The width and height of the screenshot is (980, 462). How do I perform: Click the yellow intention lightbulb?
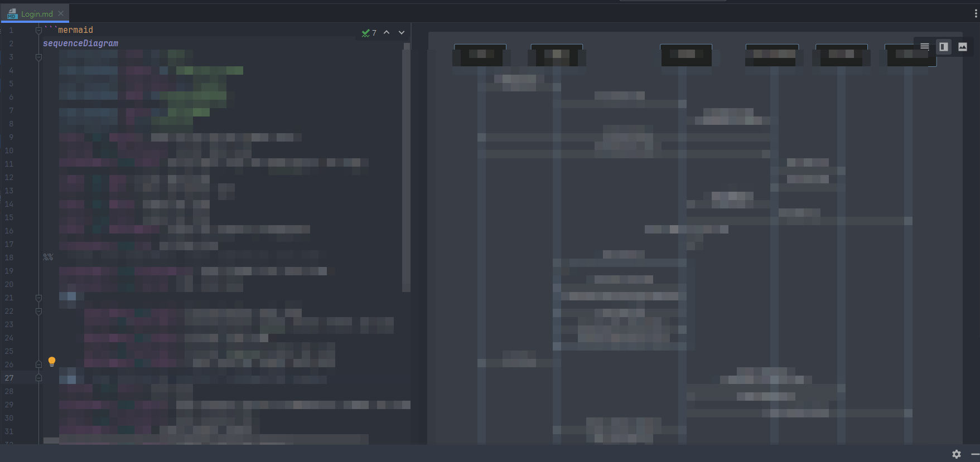[x=52, y=361]
